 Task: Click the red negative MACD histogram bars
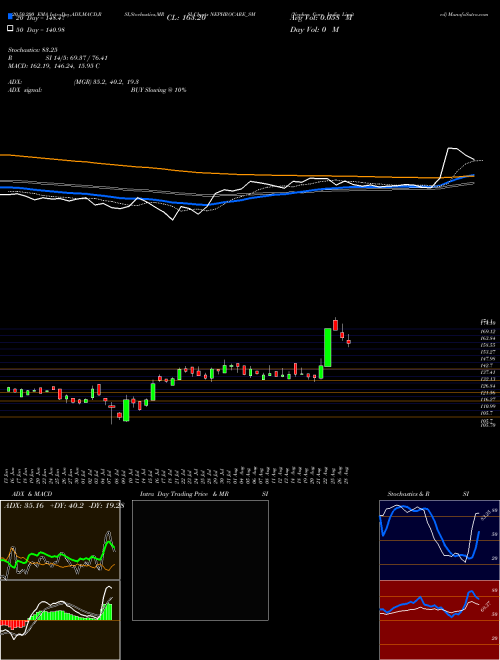pos(13,624)
